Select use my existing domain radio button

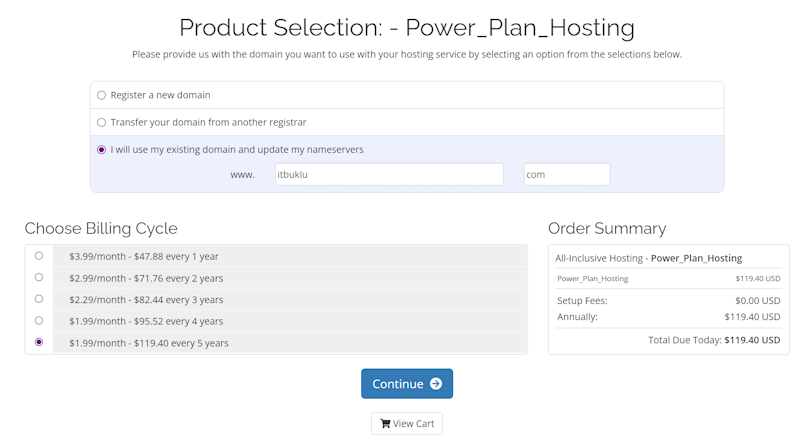coord(101,150)
